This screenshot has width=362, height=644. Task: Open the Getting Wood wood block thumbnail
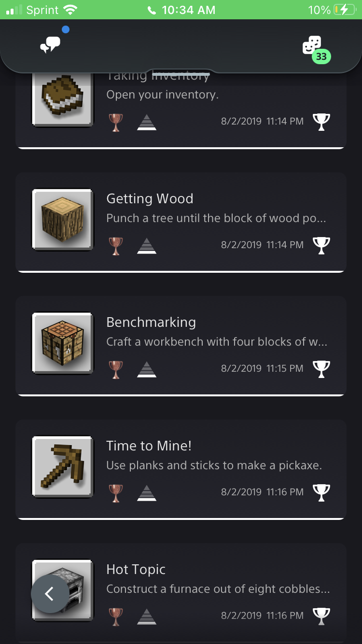tap(63, 220)
